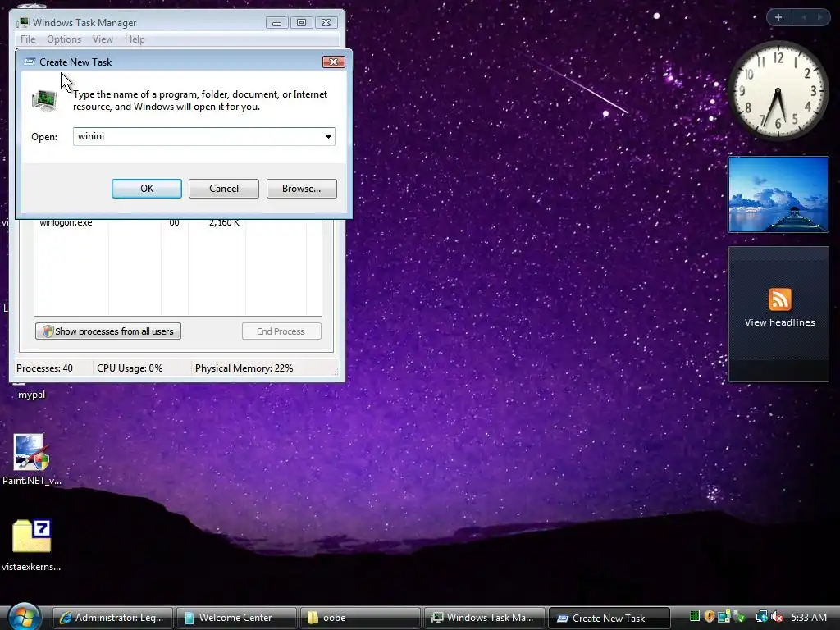
Task: Expand the Open combo box dropdown arrow
Action: click(x=328, y=137)
